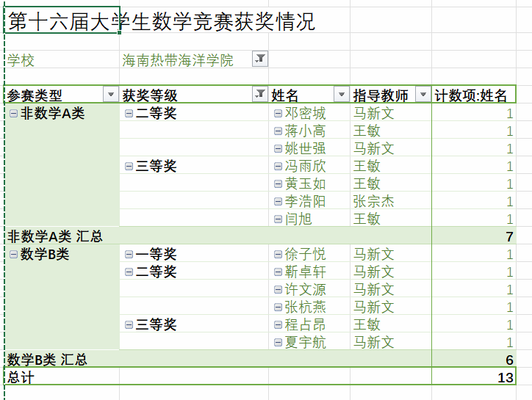This screenshot has width=532, height=400.
Task: Open the 获奖等级 filter button
Action: (259, 95)
